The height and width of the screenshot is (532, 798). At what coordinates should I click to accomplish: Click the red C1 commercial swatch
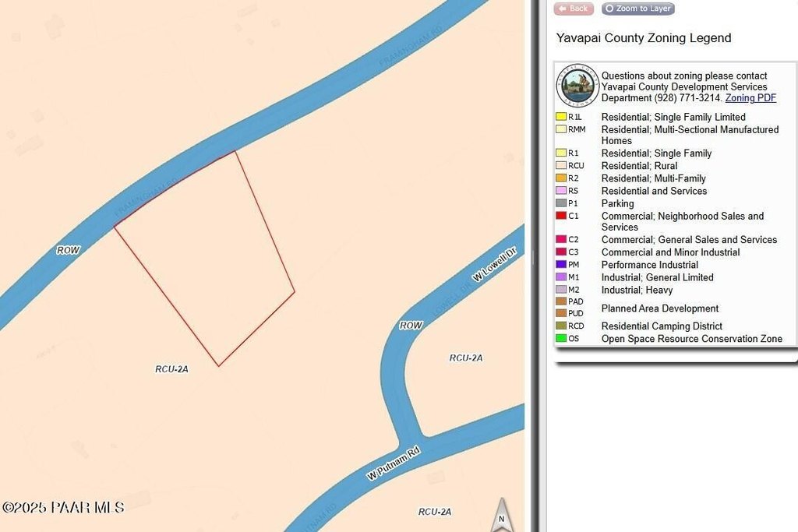click(x=561, y=216)
